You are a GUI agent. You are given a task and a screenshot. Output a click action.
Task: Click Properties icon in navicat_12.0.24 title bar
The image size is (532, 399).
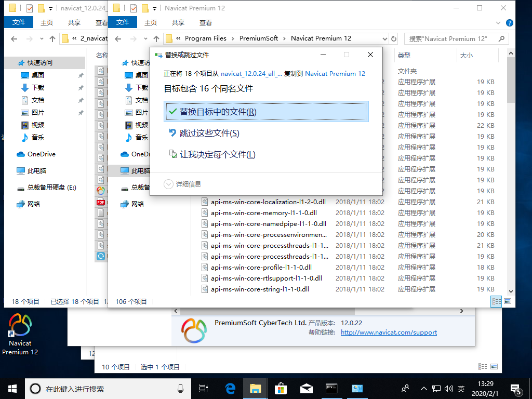(x=30, y=8)
